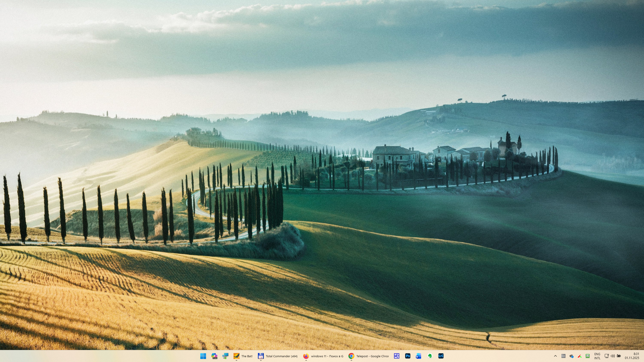Click the red-green arrow tray icon
Image resolution: width=644 pixels, height=362 pixels.
[580, 356]
